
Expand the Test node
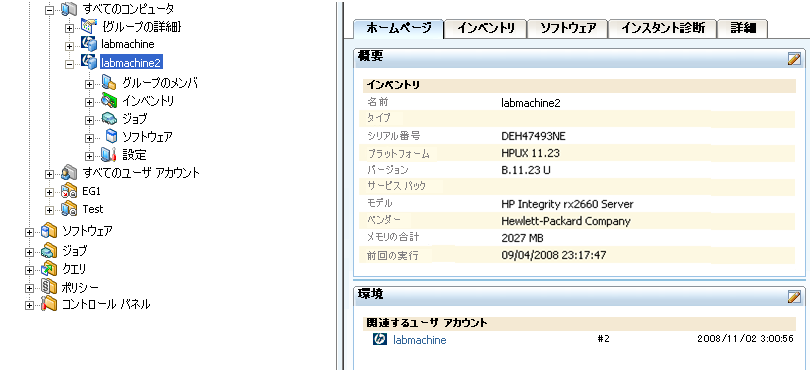point(50,210)
